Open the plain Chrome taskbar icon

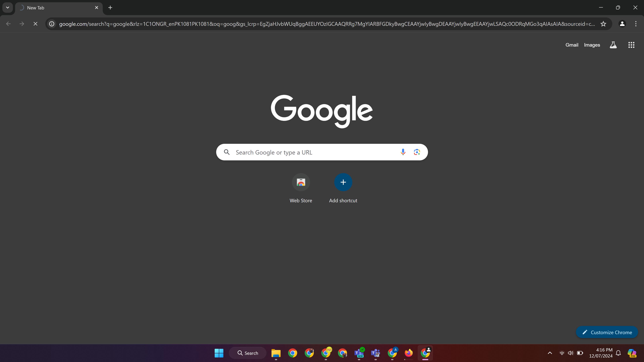292,353
